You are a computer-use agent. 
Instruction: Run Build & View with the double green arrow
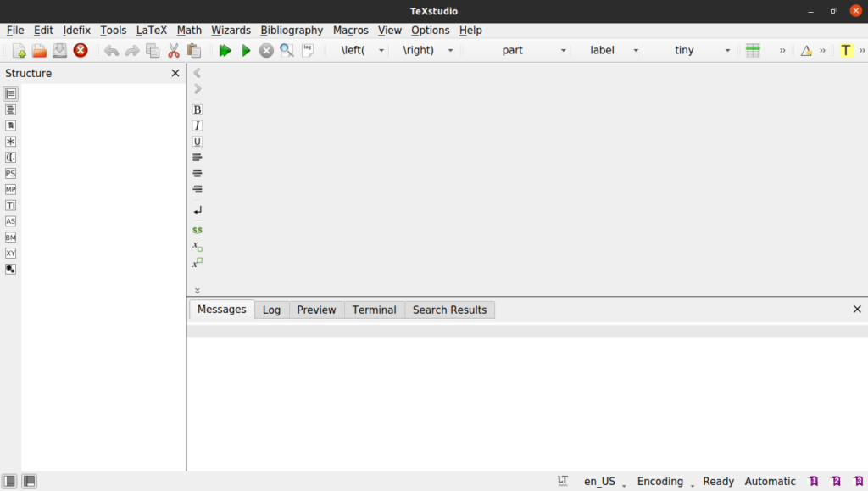(225, 51)
